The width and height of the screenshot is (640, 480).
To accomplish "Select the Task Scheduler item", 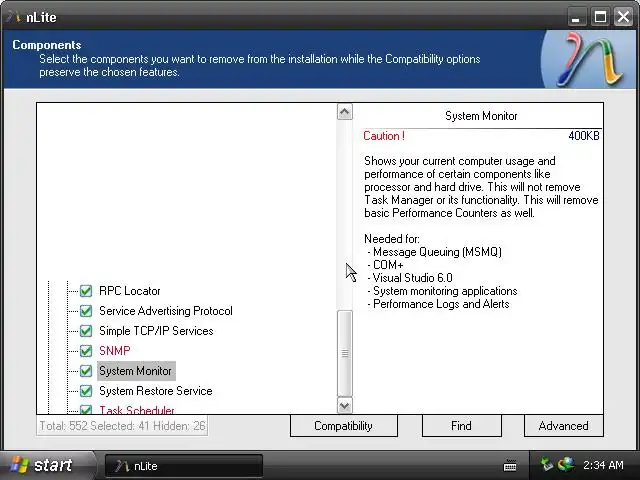I will 137,410.
